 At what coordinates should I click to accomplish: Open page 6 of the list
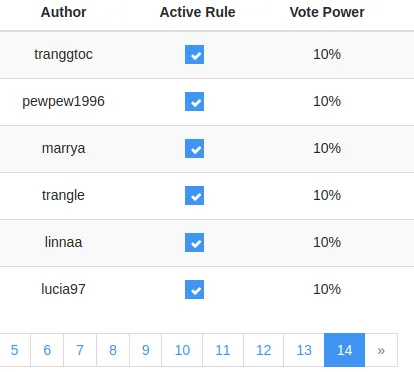tap(47, 350)
